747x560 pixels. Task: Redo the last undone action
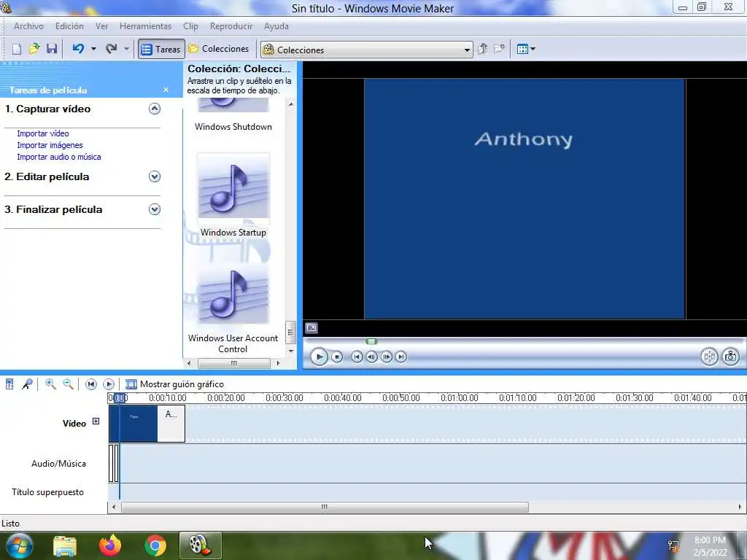click(111, 49)
